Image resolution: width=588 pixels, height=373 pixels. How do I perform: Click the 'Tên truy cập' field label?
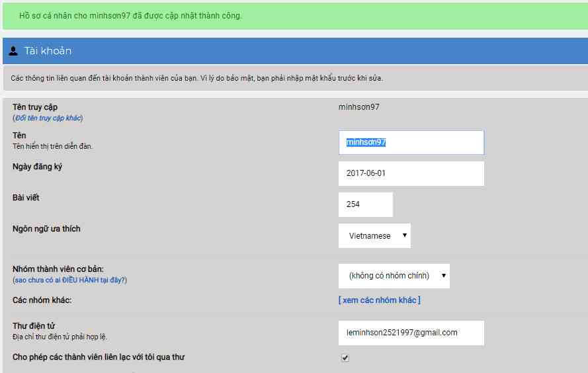35,107
